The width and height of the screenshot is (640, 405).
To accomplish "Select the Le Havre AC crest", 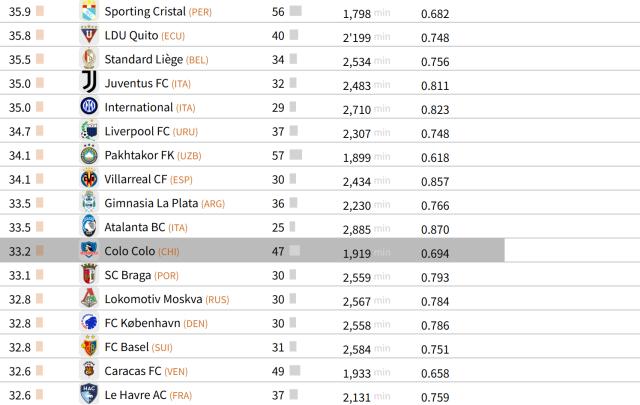I will (89, 394).
